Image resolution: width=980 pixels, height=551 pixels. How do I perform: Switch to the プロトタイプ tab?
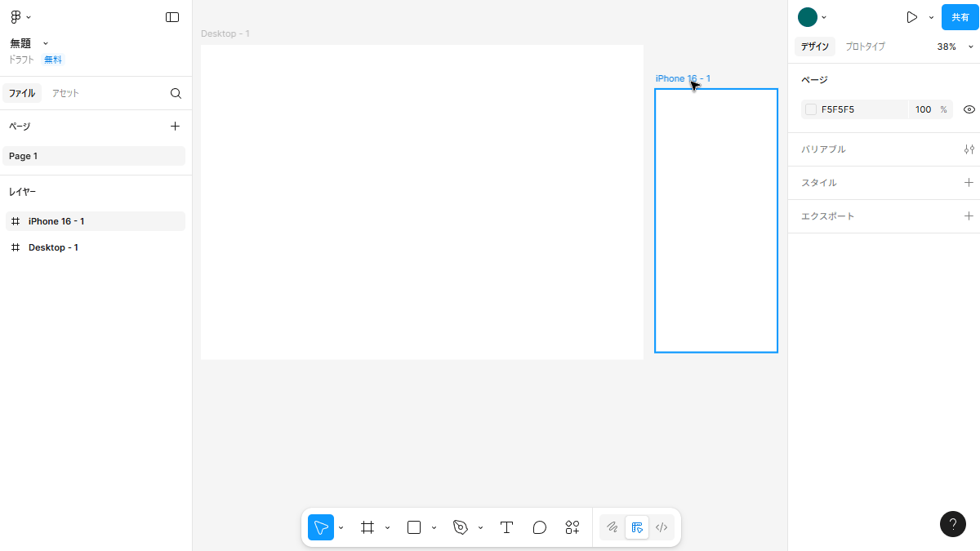point(865,47)
